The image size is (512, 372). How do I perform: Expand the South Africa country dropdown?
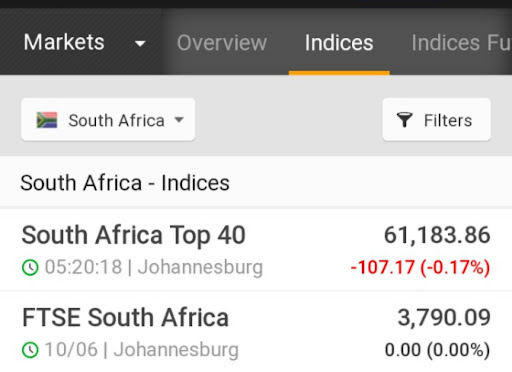[108, 120]
